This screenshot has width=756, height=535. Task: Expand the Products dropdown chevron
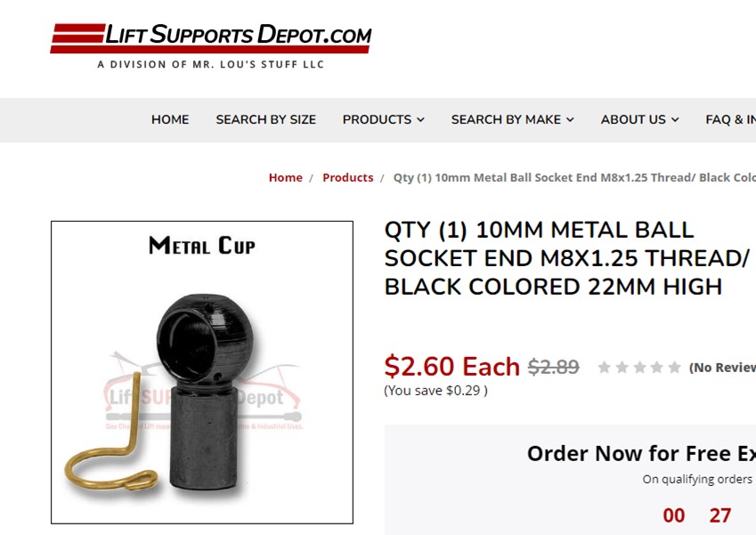[x=421, y=119]
